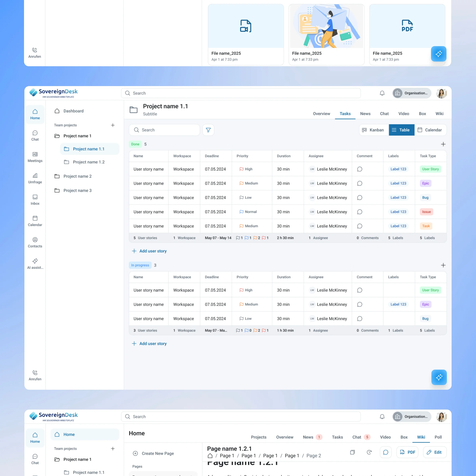Screen dimensions: 476x476
Task: Click the floating AI sparkle button in tasks view
Action: (x=439, y=377)
